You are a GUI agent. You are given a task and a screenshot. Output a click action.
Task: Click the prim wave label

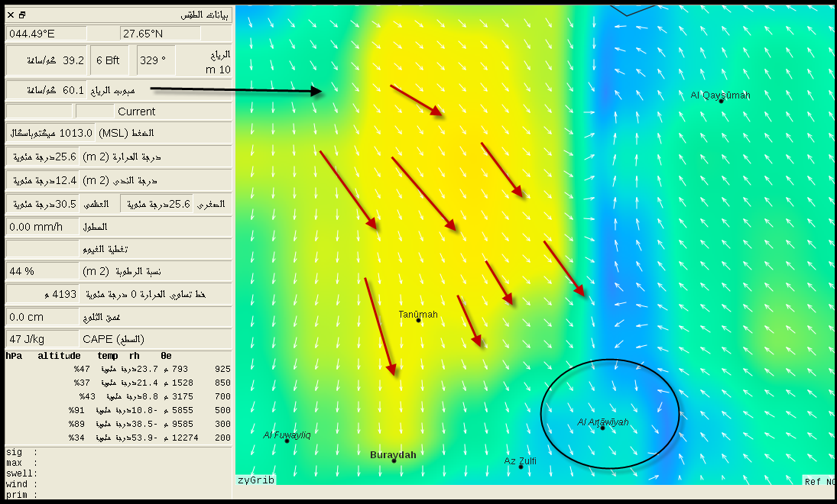tap(22, 495)
